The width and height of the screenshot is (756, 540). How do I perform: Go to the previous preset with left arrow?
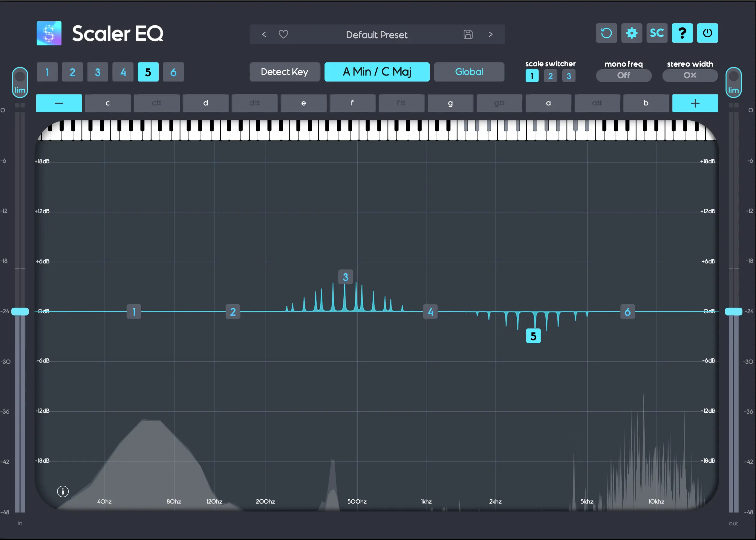coord(264,34)
